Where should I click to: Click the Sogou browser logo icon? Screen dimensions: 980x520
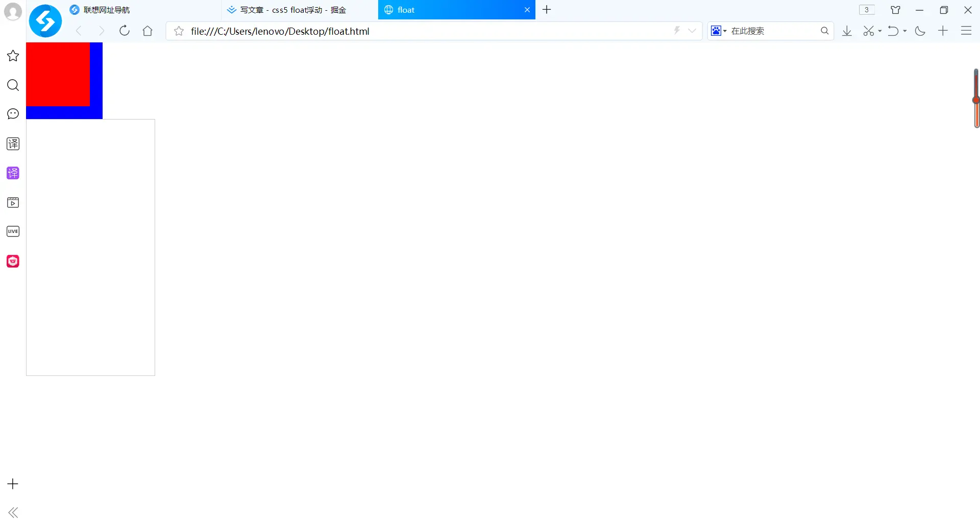coord(45,21)
